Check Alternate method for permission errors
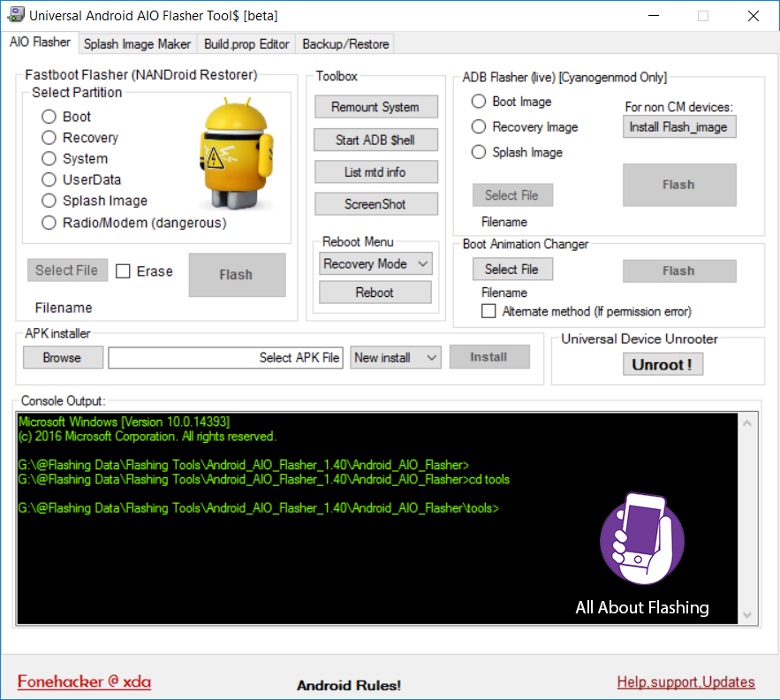The width and height of the screenshot is (780, 700). (x=488, y=310)
